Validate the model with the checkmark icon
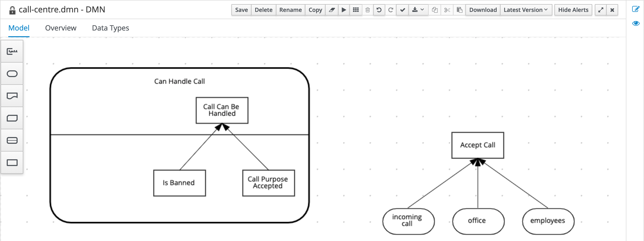Image resolution: width=644 pixels, height=241 pixels. 403,10
